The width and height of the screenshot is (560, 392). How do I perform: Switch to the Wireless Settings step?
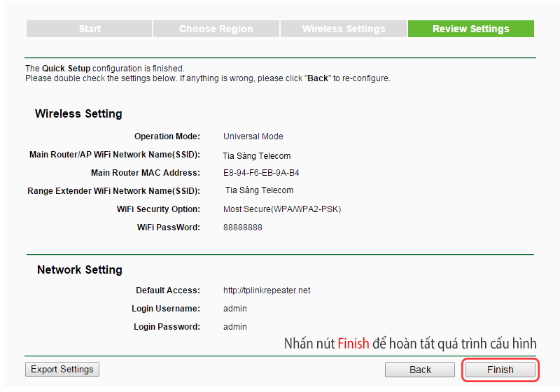344,29
